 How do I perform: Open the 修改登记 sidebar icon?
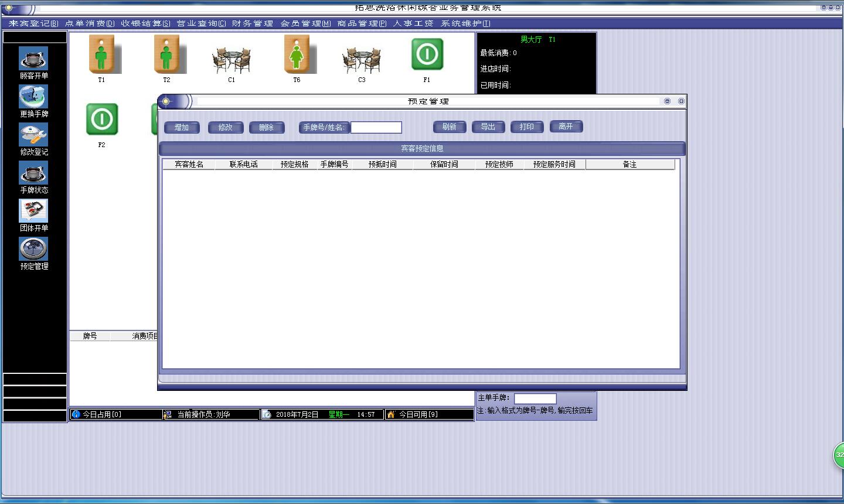33,135
